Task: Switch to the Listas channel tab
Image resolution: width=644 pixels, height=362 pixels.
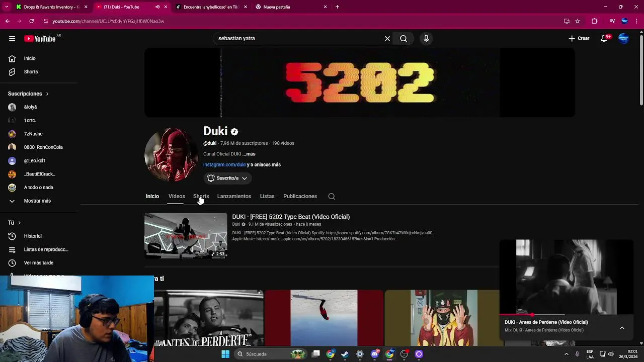Action: coord(267,197)
